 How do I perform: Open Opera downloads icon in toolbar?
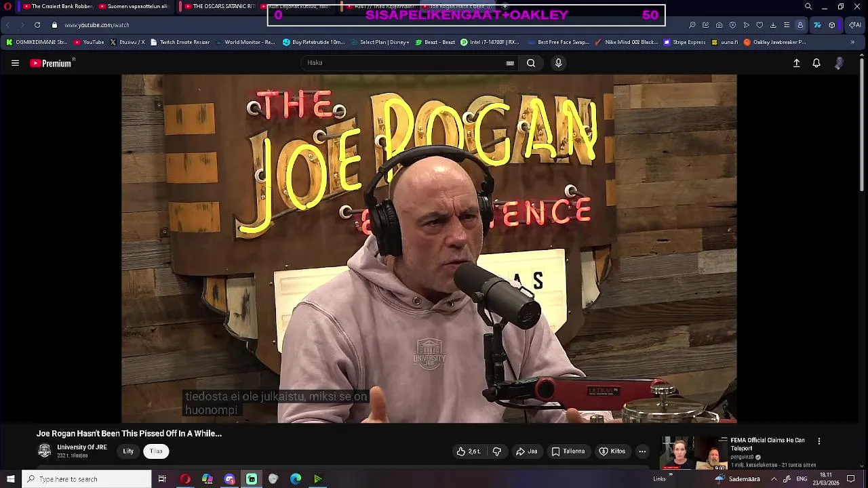pyautogui.click(x=773, y=25)
